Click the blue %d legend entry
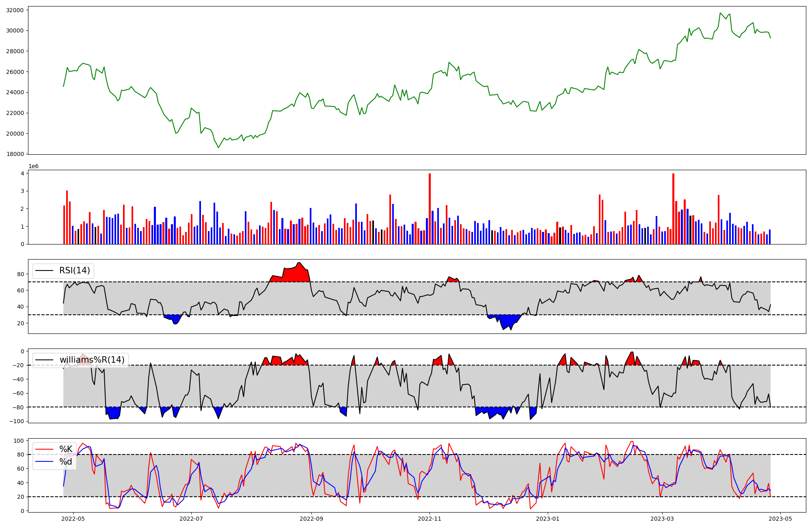Viewport: 812px width, 528px height. click(65, 462)
